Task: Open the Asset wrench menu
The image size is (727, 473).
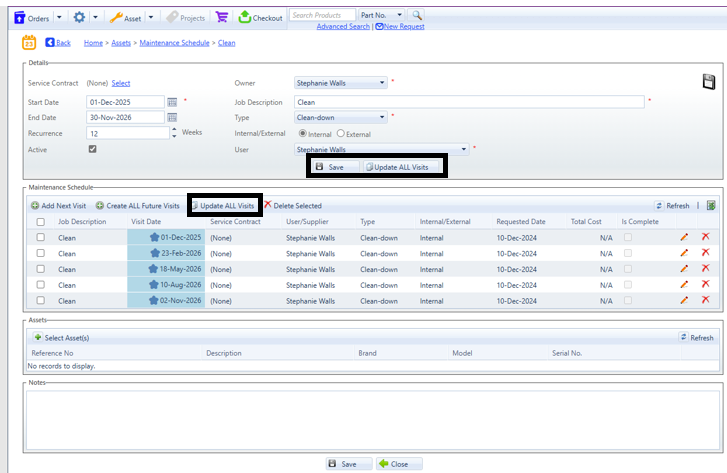Action: (116, 18)
